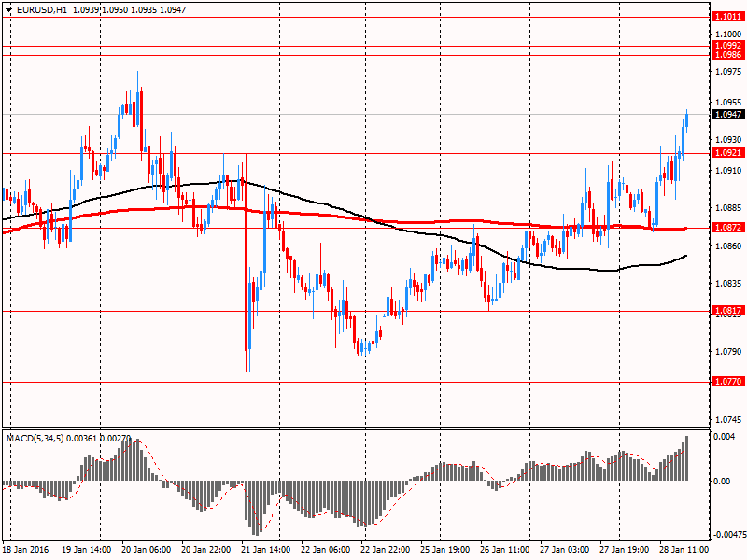Image resolution: width=747 pixels, height=560 pixels.
Task: Click the 1.0986 red price label
Action: (x=727, y=55)
